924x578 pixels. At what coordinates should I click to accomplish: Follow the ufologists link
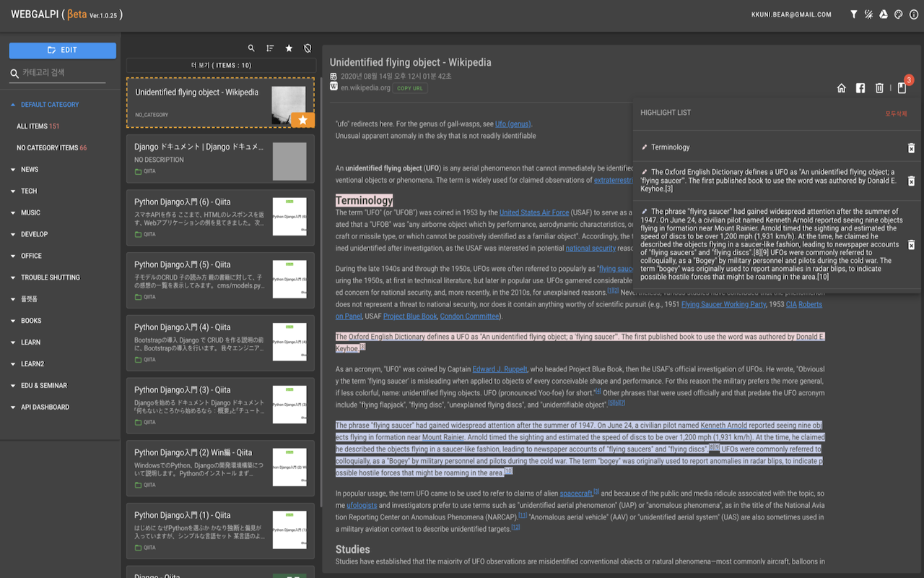(x=361, y=505)
